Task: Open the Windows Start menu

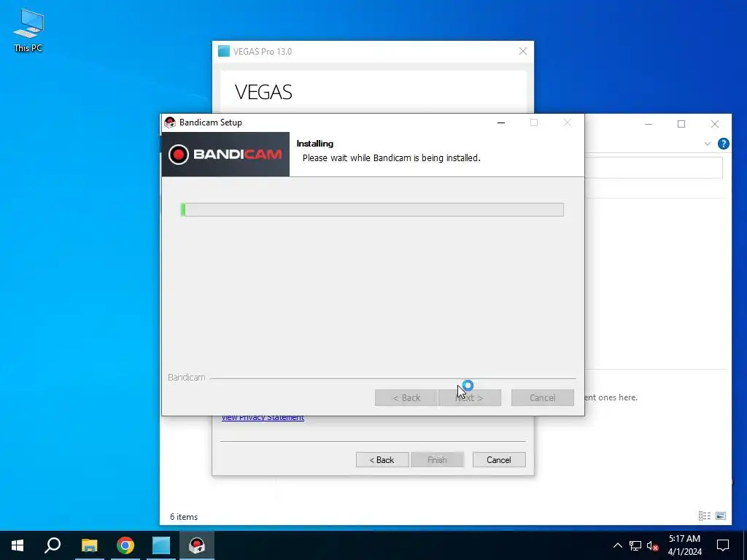Action: pos(18,545)
